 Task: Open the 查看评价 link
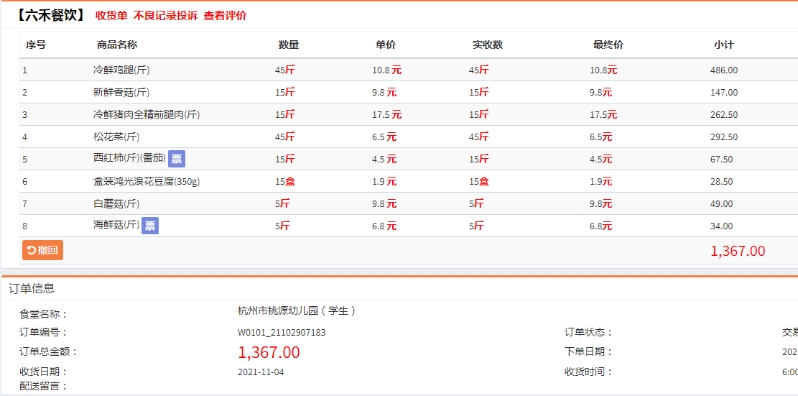[x=225, y=15]
